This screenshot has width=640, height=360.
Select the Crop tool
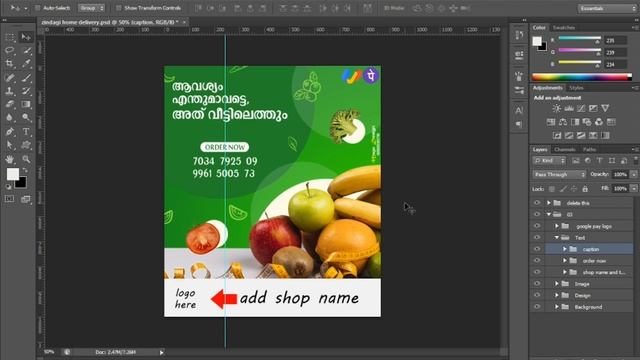coord(9,63)
